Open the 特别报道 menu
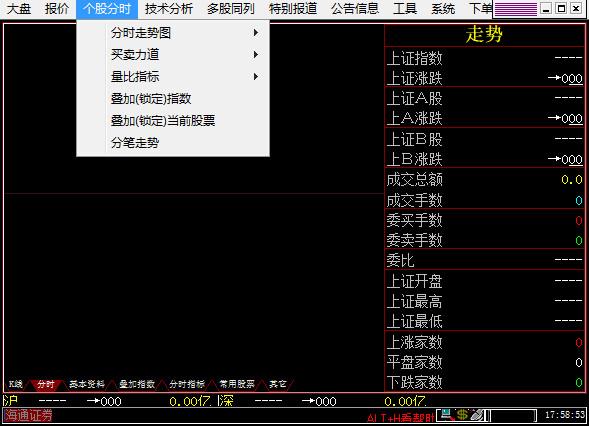Screen dimensions: 589x426 tap(293, 9)
